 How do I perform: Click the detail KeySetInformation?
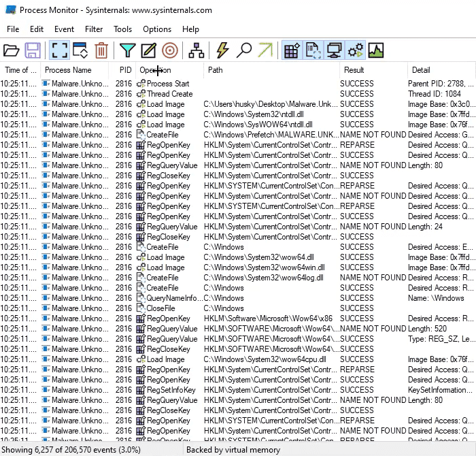point(440,390)
